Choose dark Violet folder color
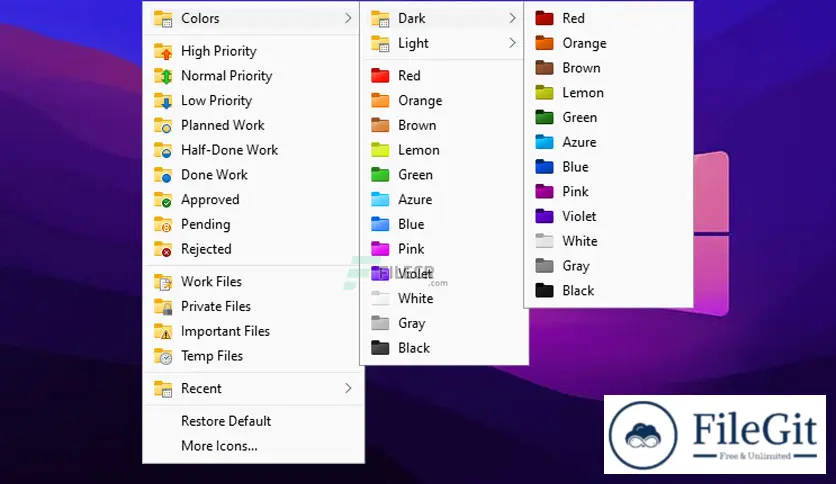The height and width of the screenshot is (484, 836). [579, 216]
